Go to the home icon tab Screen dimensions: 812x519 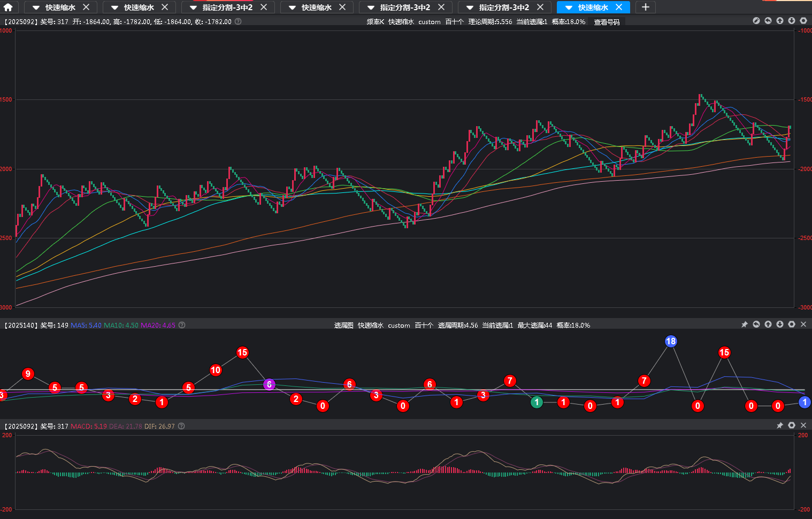point(8,7)
